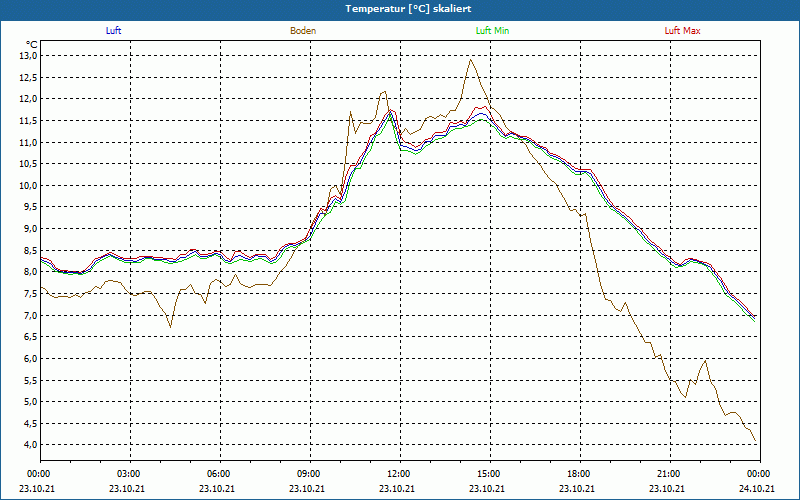Click the chart title 'Temperatur [°C] skaliert'
800x500 pixels.
pyautogui.click(x=408, y=9)
